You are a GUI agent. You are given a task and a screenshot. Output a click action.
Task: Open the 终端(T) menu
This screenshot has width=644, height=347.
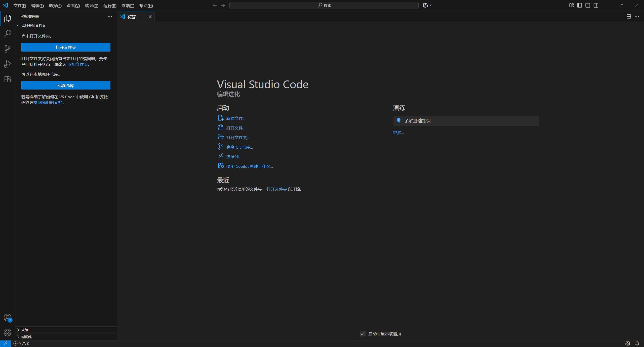tap(128, 6)
